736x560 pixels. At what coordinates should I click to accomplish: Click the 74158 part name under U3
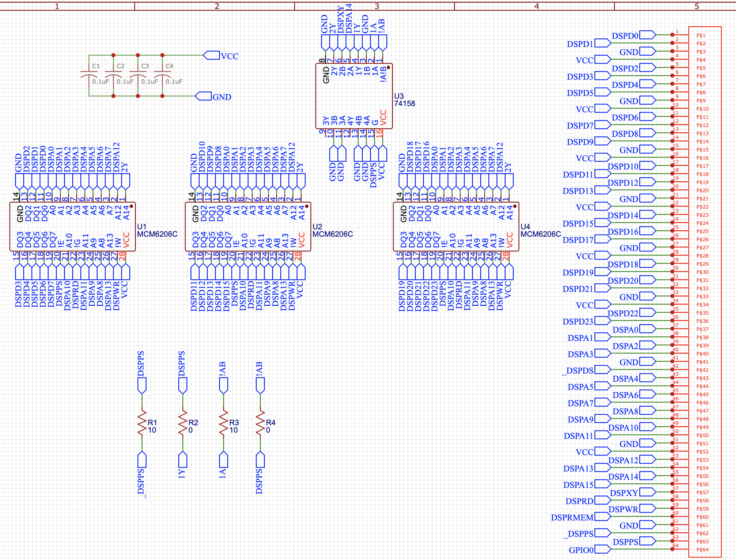coord(404,103)
